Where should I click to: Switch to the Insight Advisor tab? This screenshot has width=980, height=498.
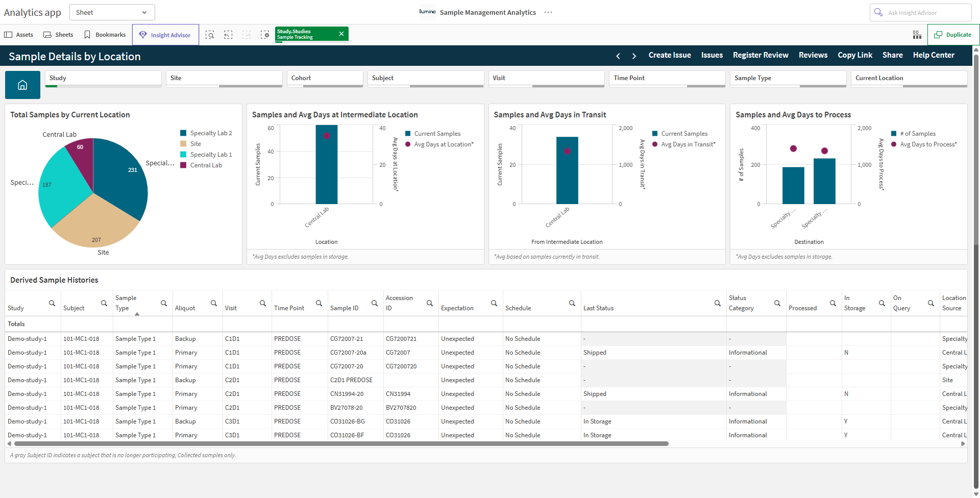click(165, 35)
